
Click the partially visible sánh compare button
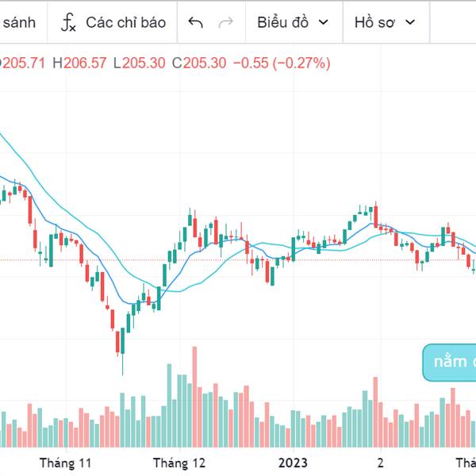[x=17, y=22]
